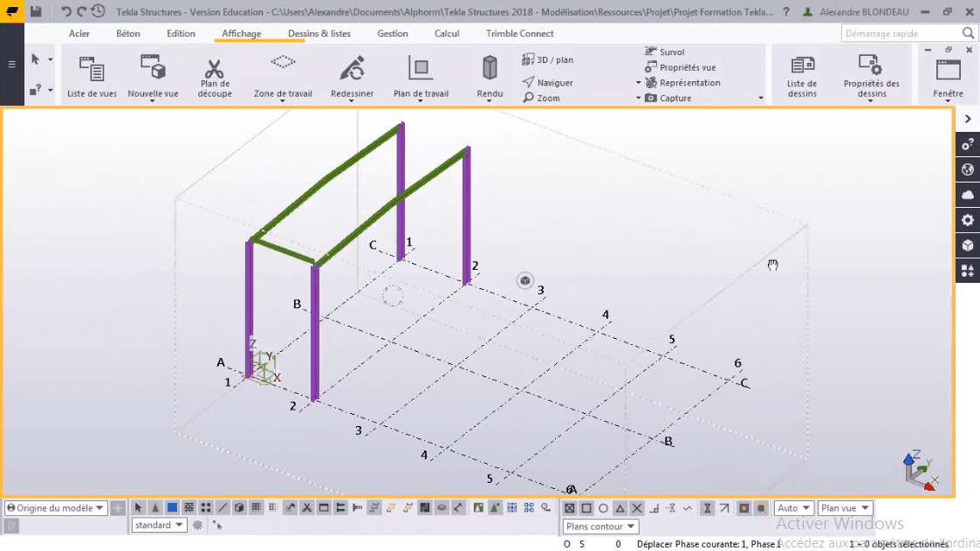This screenshot has width=980, height=551.
Task: Open the Plans contour dropdown
Action: [x=600, y=526]
